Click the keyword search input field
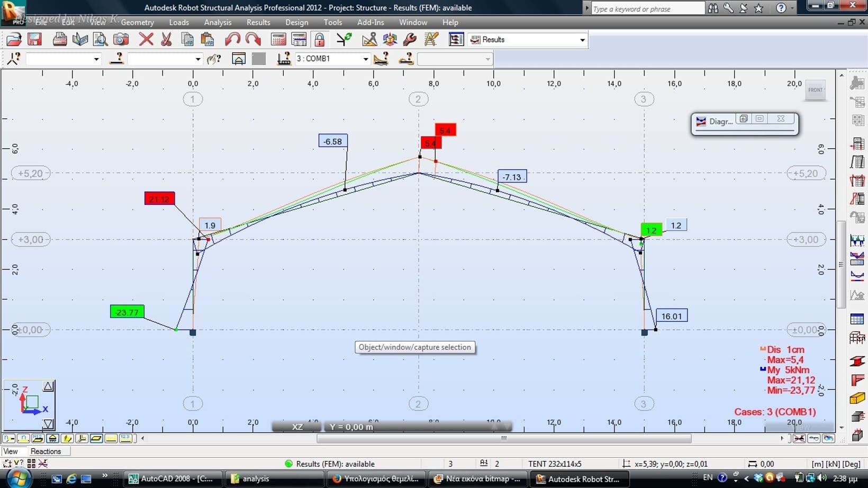 pos(647,9)
